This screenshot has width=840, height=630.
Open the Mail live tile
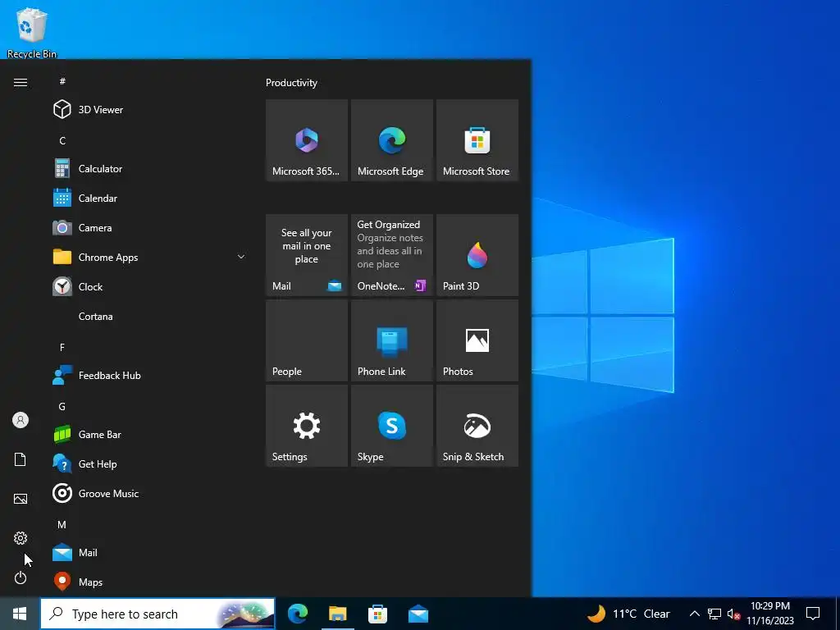coord(307,255)
